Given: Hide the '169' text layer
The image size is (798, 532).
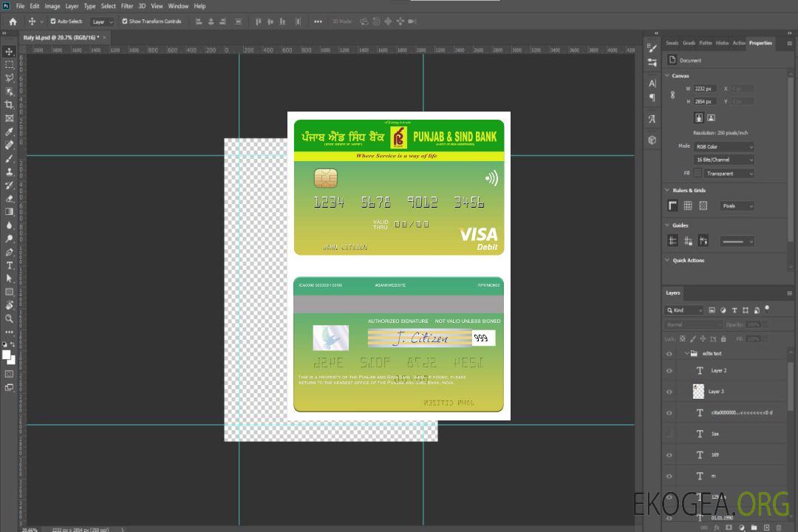Looking at the screenshot, I should tap(669, 455).
